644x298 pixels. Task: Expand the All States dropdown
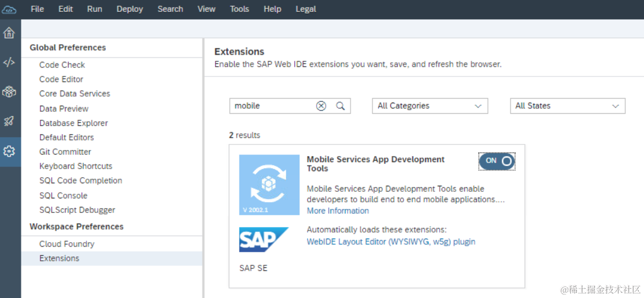[x=567, y=106]
